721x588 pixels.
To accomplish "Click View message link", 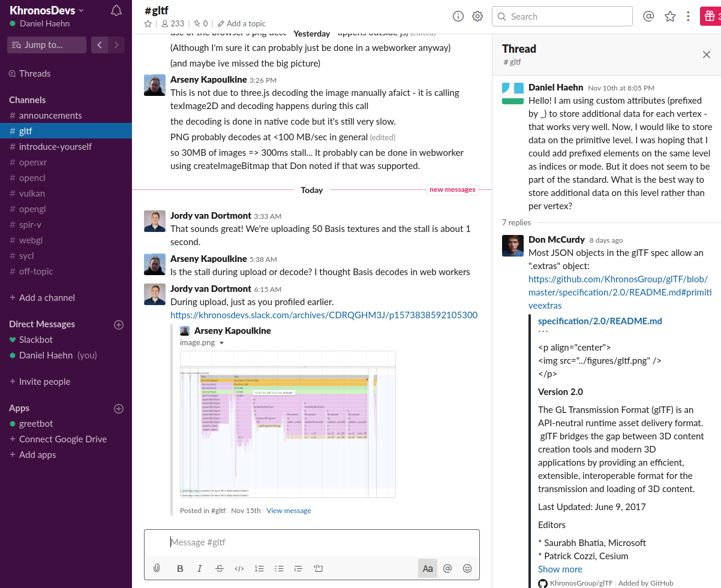I will pyautogui.click(x=289, y=511).
